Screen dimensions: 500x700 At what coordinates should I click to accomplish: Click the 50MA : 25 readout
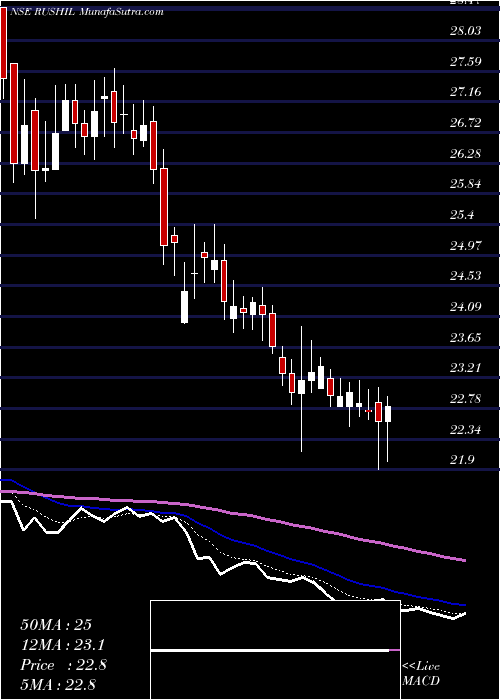tap(56, 625)
